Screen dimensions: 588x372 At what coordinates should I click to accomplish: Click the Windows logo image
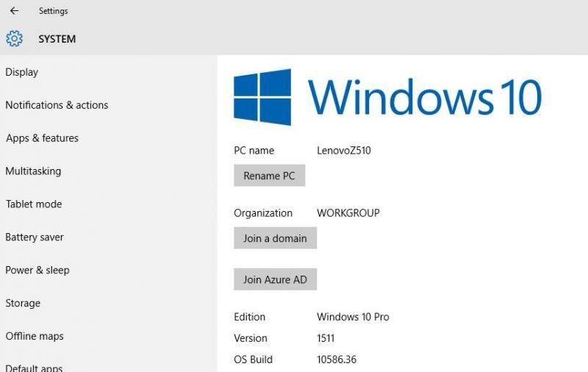(x=262, y=97)
